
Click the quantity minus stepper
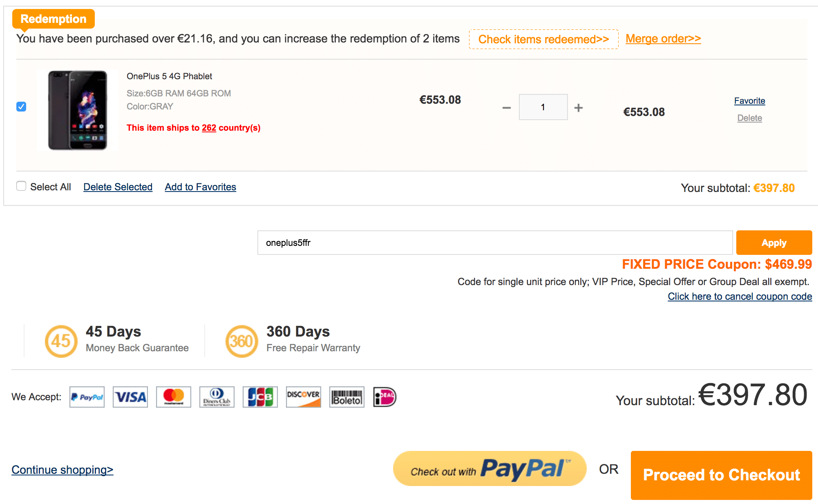coord(506,108)
